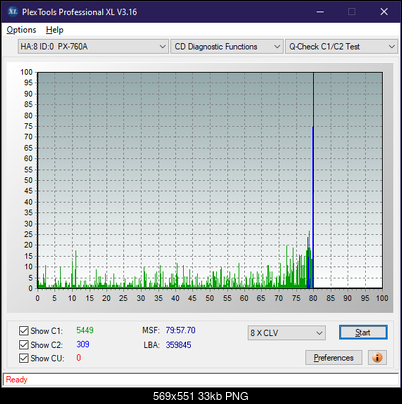Click the C1 count value 5449
Viewport: 402px width, 404px height.
coord(85,330)
